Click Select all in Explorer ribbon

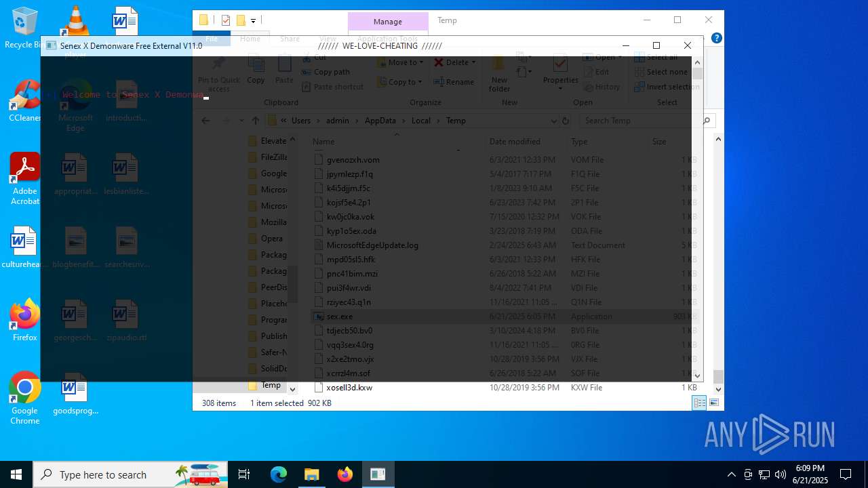click(x=656, y=57)
